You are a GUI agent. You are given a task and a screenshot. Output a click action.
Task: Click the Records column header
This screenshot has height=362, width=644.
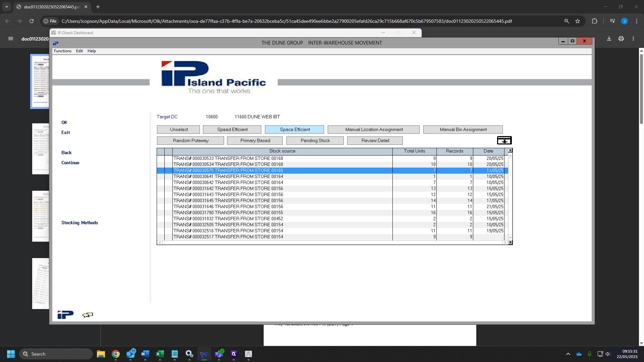coord(455,151)
